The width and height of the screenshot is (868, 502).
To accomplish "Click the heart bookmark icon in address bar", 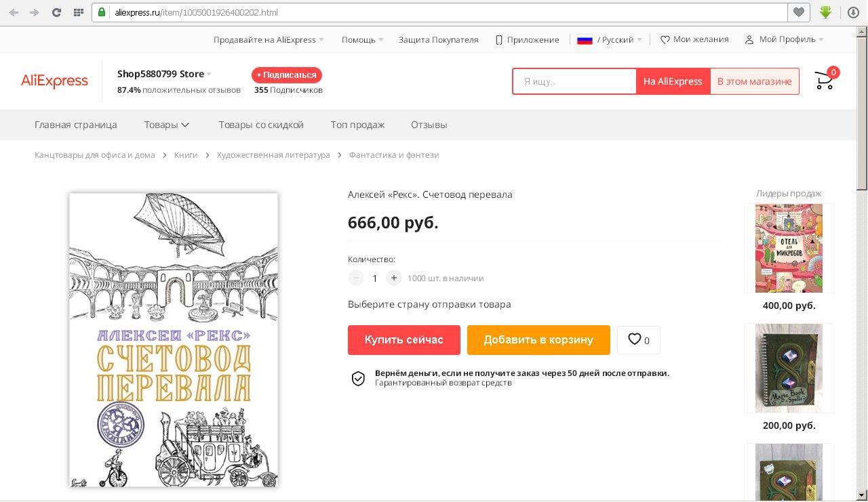I will [799, 12].
